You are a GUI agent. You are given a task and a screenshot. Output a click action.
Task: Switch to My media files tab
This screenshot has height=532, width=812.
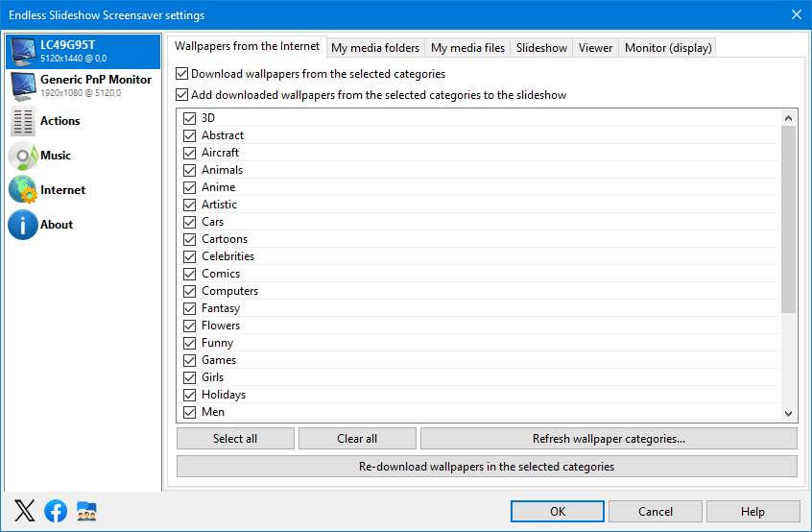(467, 48)
